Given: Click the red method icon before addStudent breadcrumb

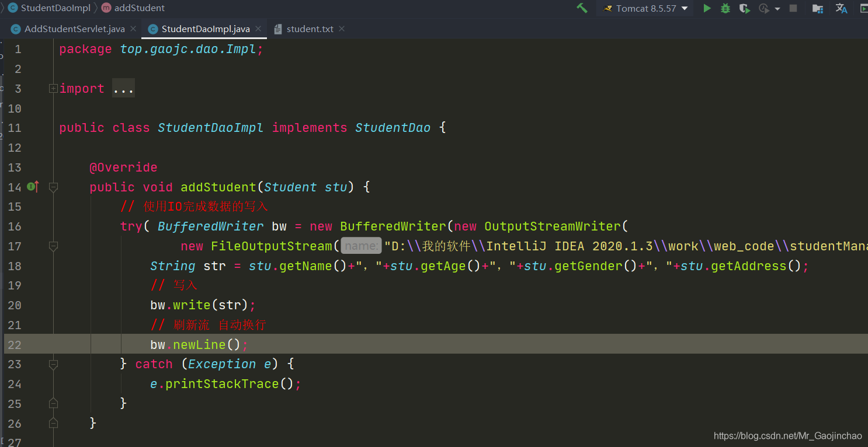Looking at the screenshot, I should coord(106,8).
